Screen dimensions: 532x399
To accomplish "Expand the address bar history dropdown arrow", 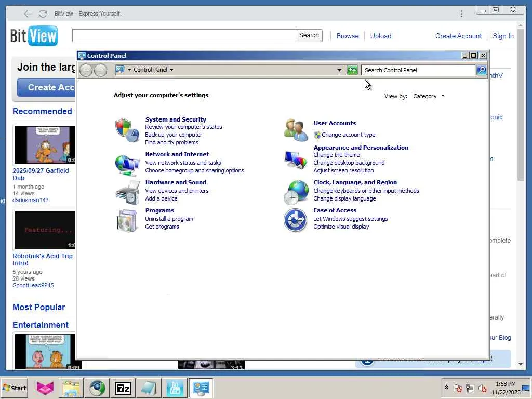I will click(x=339, y=70).
